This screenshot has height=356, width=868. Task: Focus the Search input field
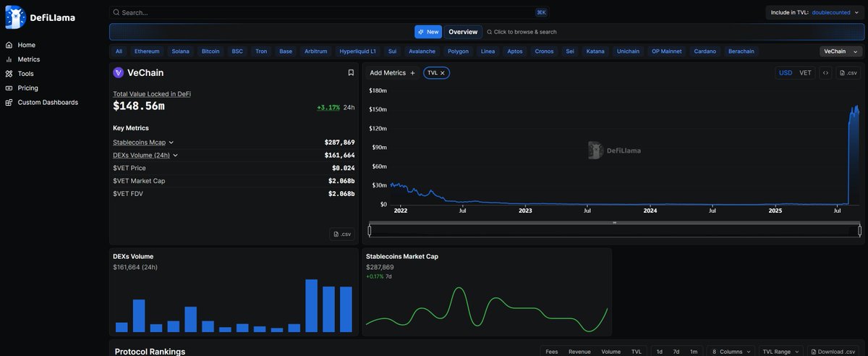tap(329, 12)
